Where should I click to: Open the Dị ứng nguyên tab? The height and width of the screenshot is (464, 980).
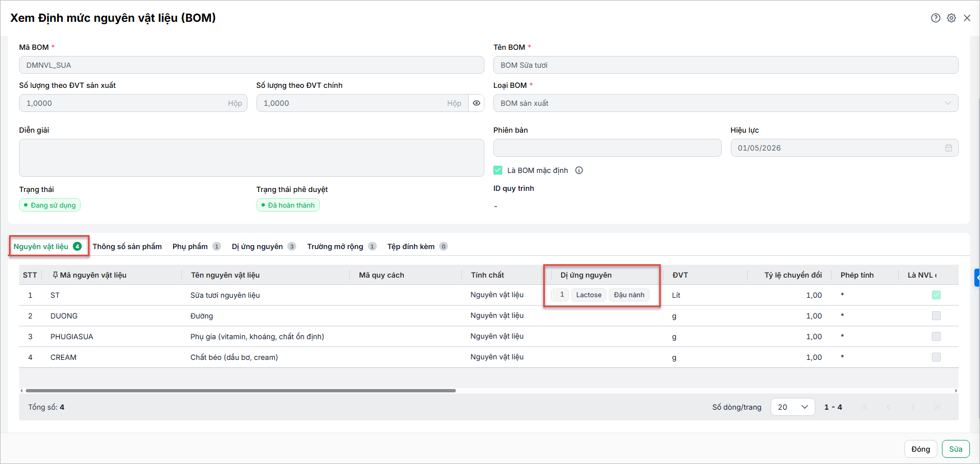tap(264, 246)
